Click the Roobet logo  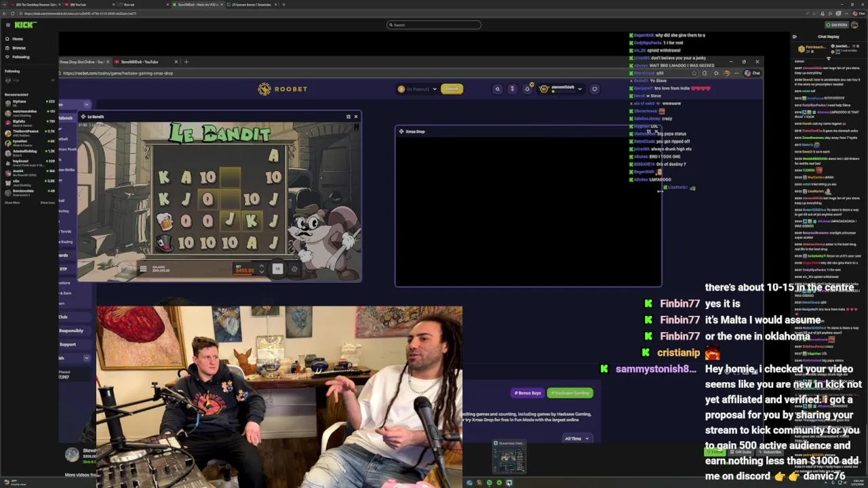coord(283,89)
